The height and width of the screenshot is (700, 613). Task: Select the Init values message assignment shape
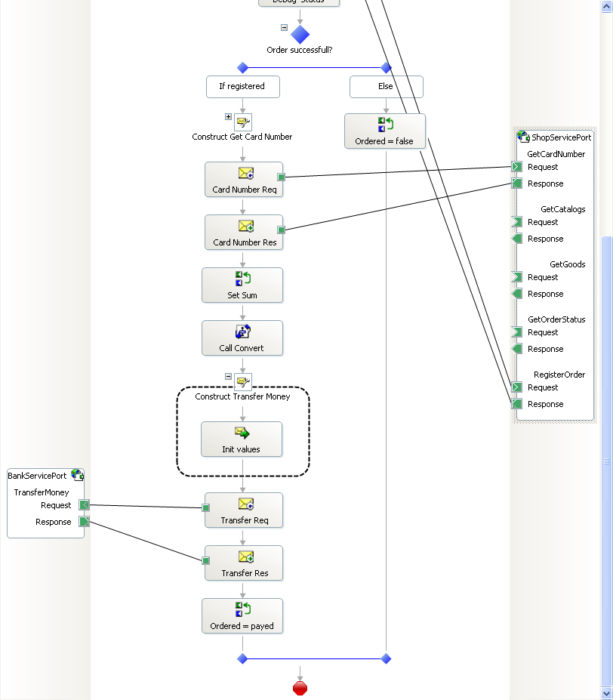(242, 439)
